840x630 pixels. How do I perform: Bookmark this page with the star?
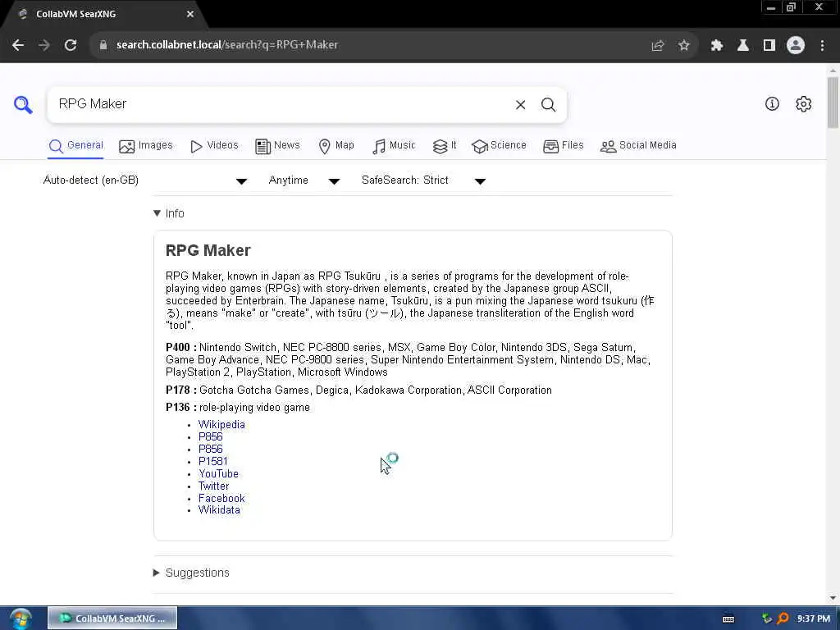[x=683, y=46]
